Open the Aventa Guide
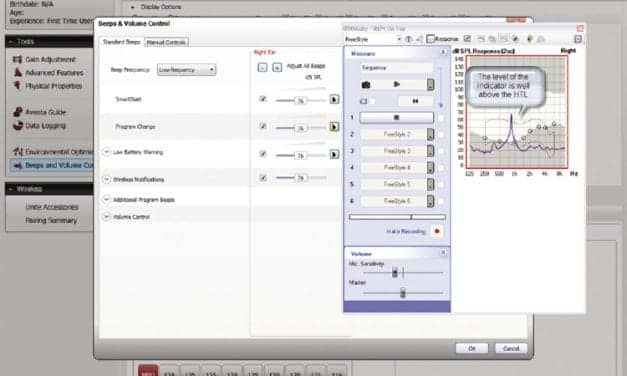 [45, 112]
